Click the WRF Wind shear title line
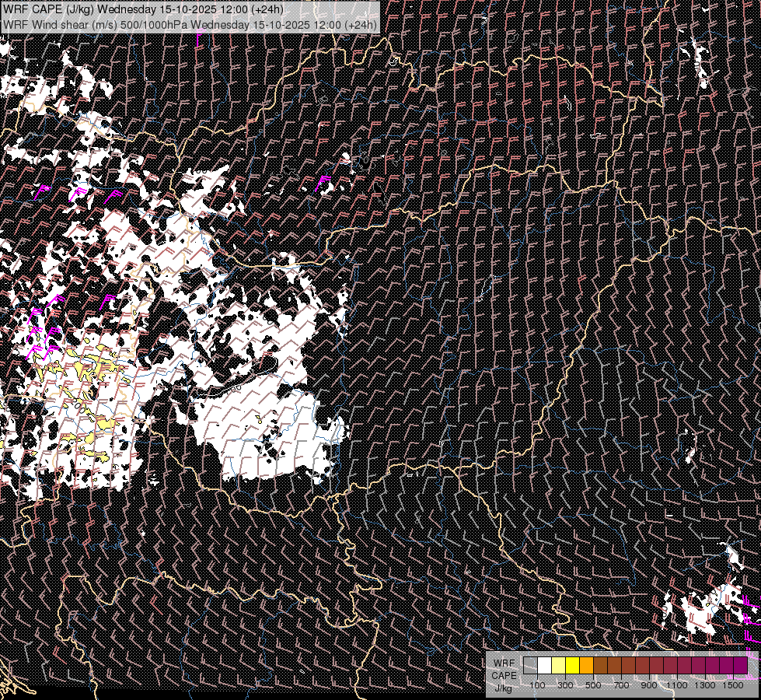Viewport: 761px width, 700px height. [x=190, y=24]
